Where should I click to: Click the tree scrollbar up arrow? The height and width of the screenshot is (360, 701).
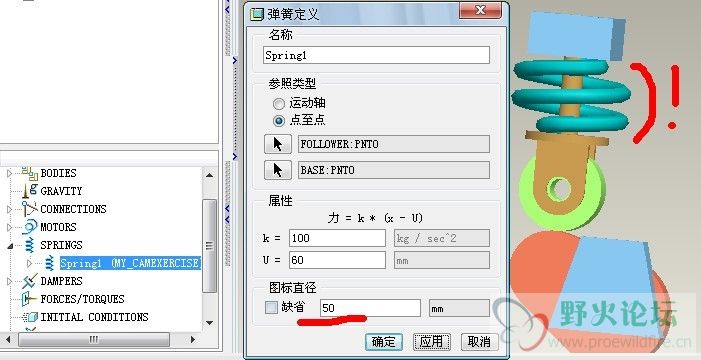pos(209,175)
